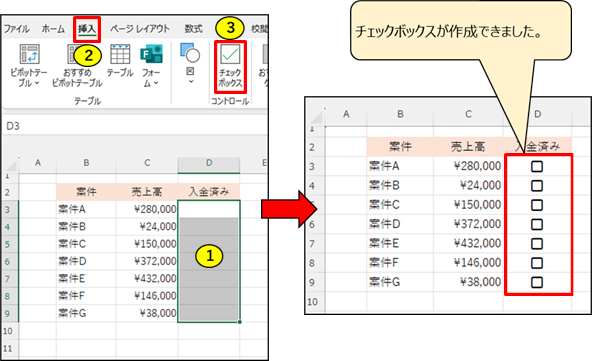Select row 11 header in left sheet

8,349
